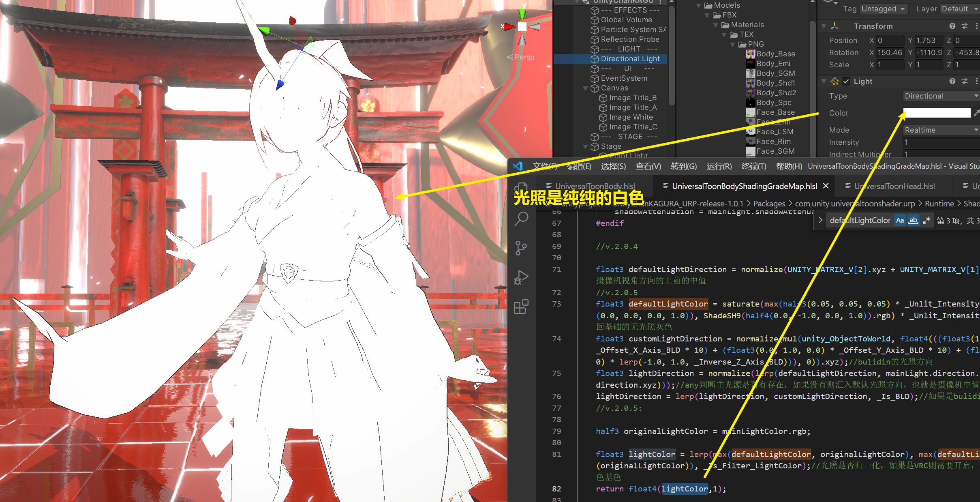Screen dimensions: 980x502
Task: Toggle Use Regular Expression in find widget
Action: point(927,221)
